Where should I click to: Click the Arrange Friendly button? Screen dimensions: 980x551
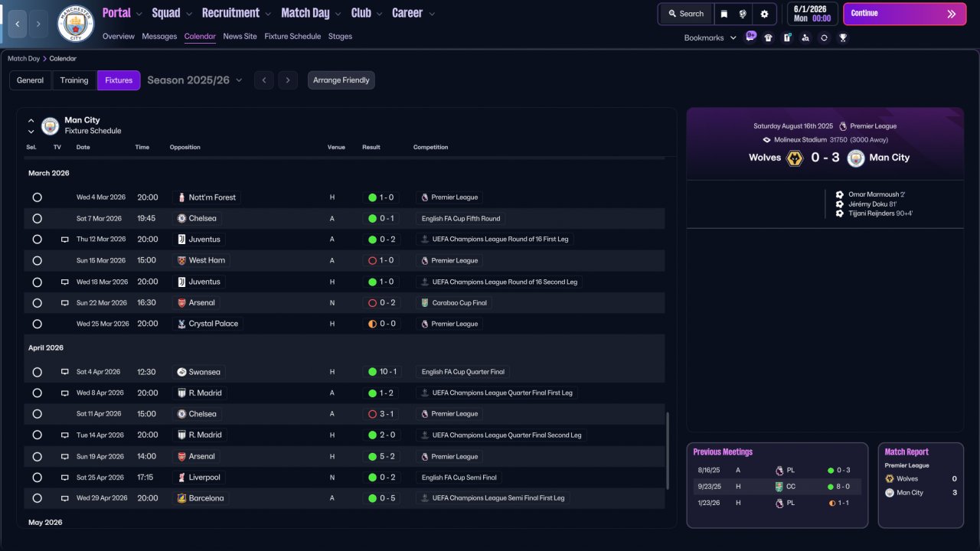pos(341,80)
